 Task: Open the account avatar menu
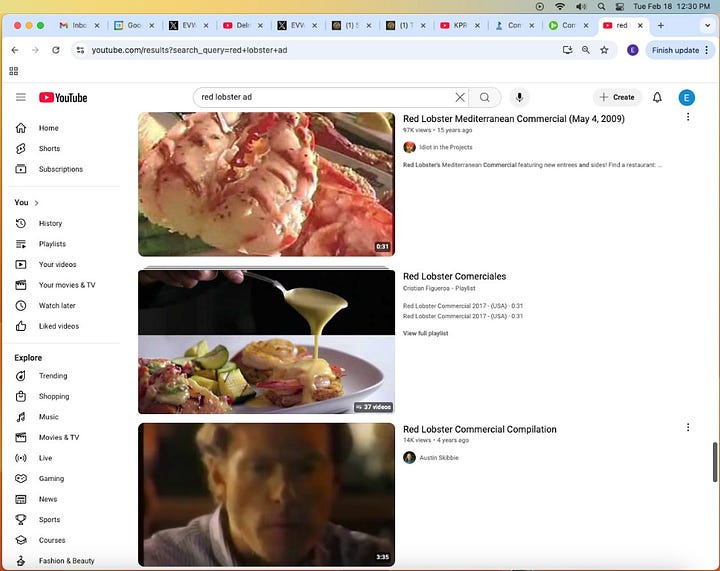686,97
